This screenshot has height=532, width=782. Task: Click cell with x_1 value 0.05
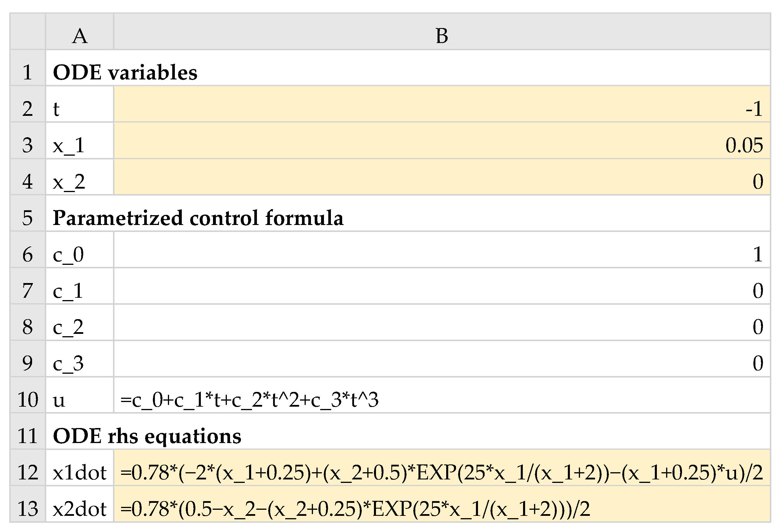(x=442, y=145)
